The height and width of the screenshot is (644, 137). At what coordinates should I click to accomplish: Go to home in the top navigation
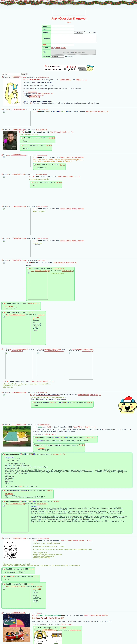pyautogui.click(x=3, y=1)
